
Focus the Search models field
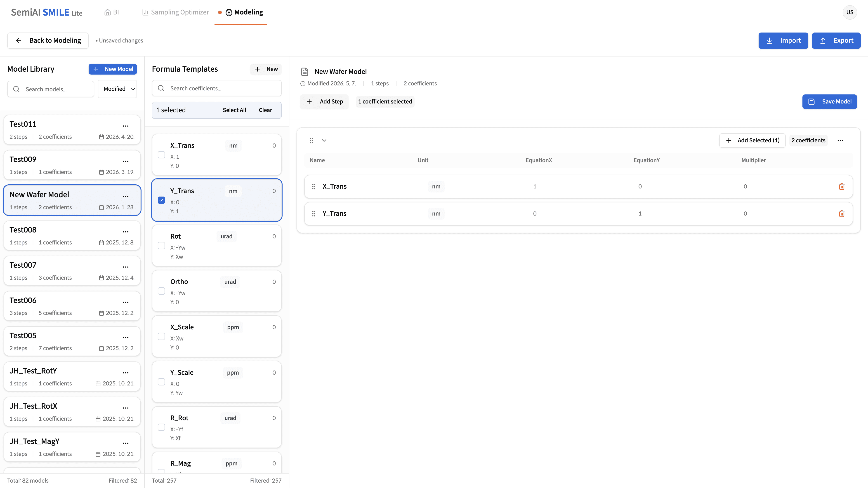51,89
